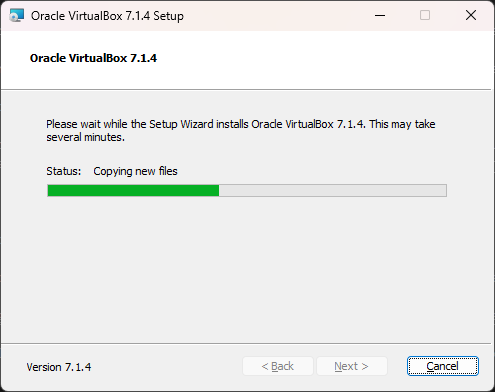Click the disabled maximize window icon
The height and width of the screenshot is (392, 495).
(425, 15)
